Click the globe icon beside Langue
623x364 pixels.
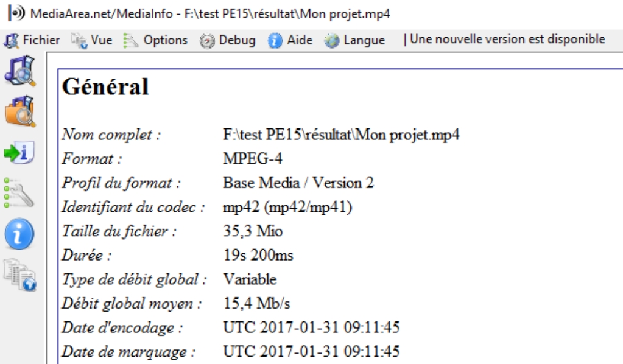click(x=332, y=41)
